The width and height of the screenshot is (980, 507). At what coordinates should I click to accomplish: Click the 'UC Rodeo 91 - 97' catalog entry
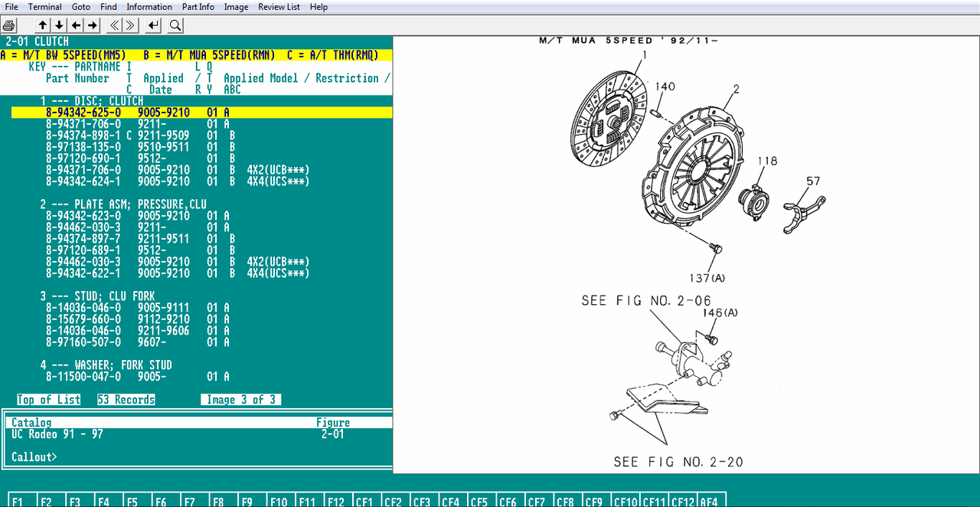click(57, 434)
